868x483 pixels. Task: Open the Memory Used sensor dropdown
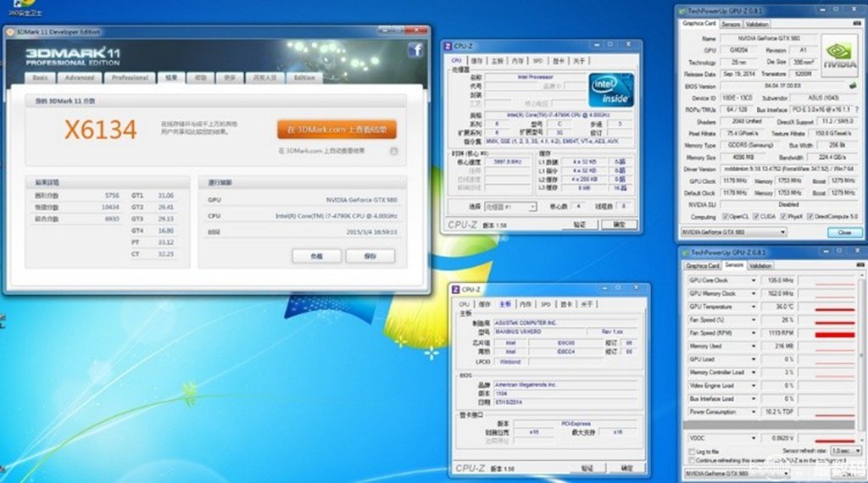tap(754, 347)
